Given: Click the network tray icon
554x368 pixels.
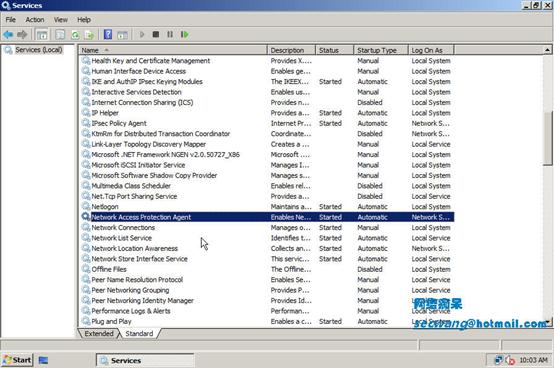Looking at the screenshot, I should pyautogui.click(x=499, y=360).
